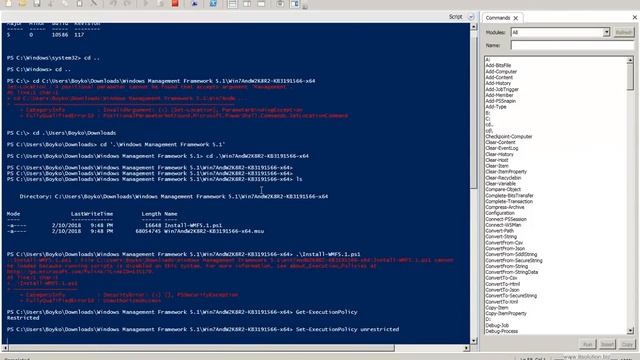Screen dimensions: 640x360
Task: Select Add-PSSnapin in commands list
Action: (501, 101)
